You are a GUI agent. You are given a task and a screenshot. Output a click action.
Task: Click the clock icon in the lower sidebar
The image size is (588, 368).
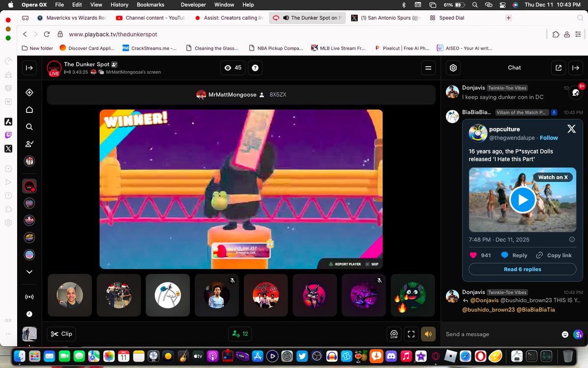point(29,314)
